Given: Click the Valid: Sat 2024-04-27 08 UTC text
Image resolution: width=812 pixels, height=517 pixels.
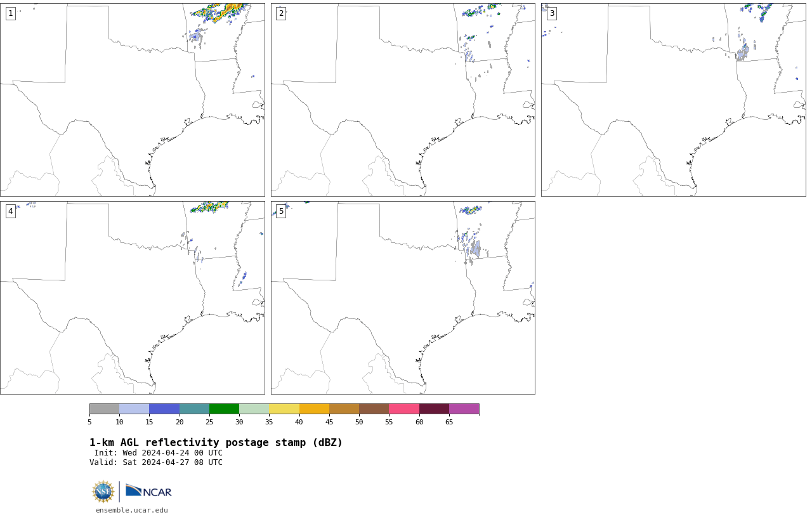Looking at the screenshot, I should coord(156,462).
